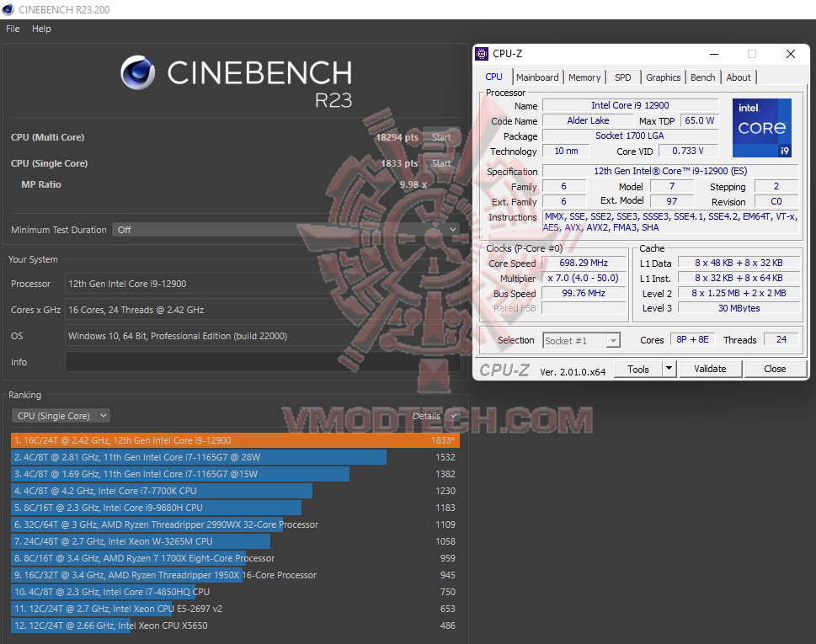Click the Close button in CPU-Z
The image size is (816, 644).
tap(775, 369)
